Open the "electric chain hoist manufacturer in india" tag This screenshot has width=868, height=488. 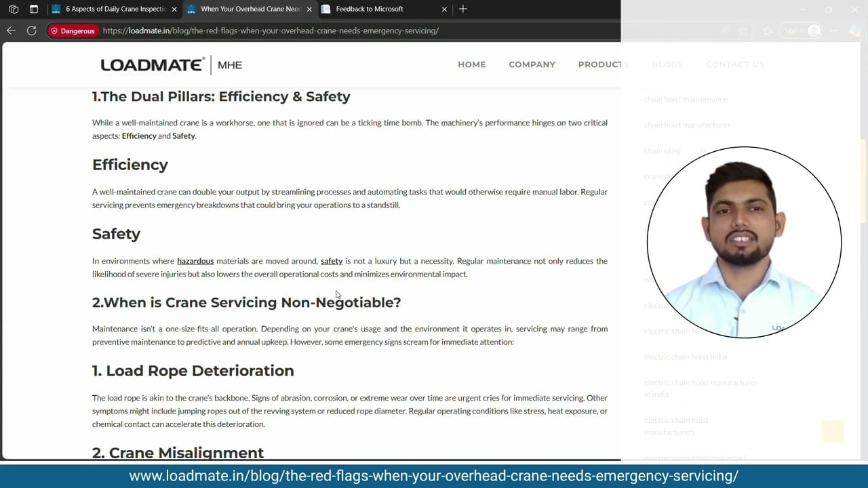pos(701,388)
